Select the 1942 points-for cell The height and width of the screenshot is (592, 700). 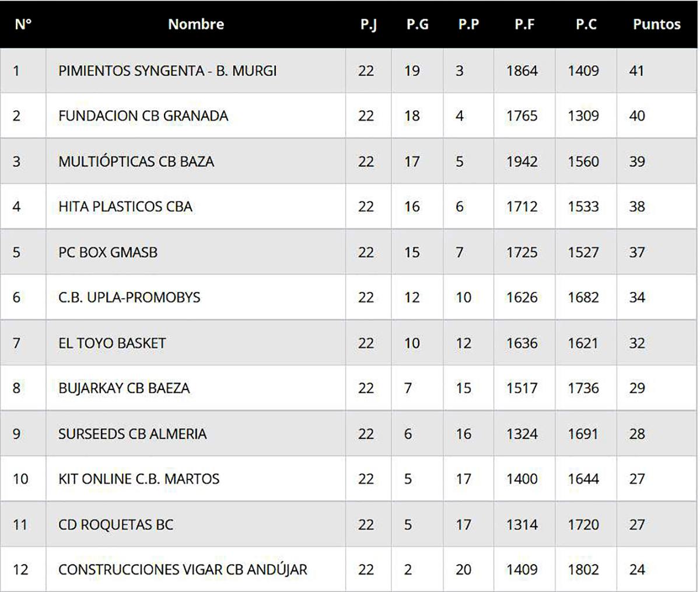(x=522, y=161)
